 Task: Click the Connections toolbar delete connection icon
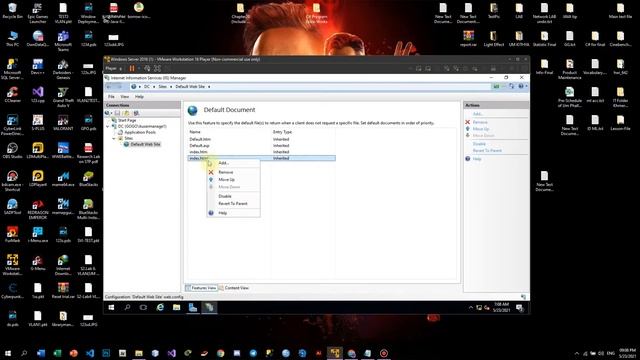point(136,113)
